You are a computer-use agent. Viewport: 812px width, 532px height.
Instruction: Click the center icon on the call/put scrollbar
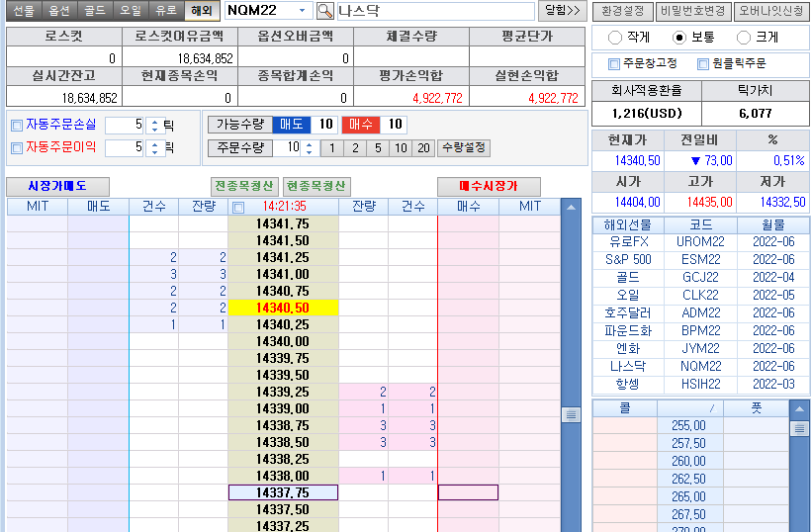point(800,429)
